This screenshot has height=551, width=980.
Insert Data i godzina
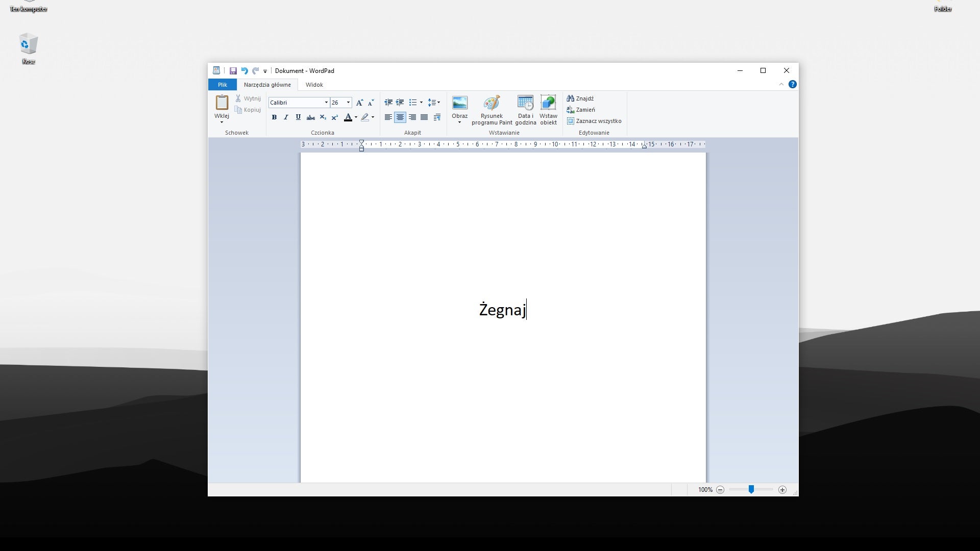(525, 110)
